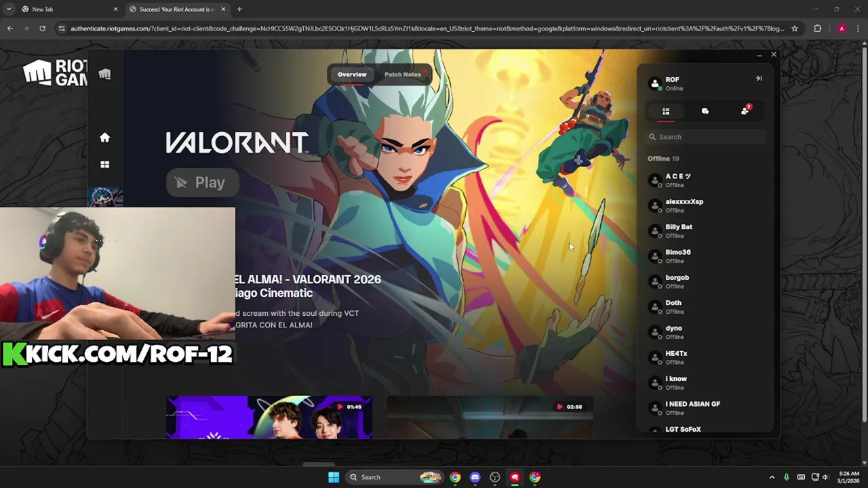868x488 pixels.
Task: Open the volume tray icon
Action: 825,477
